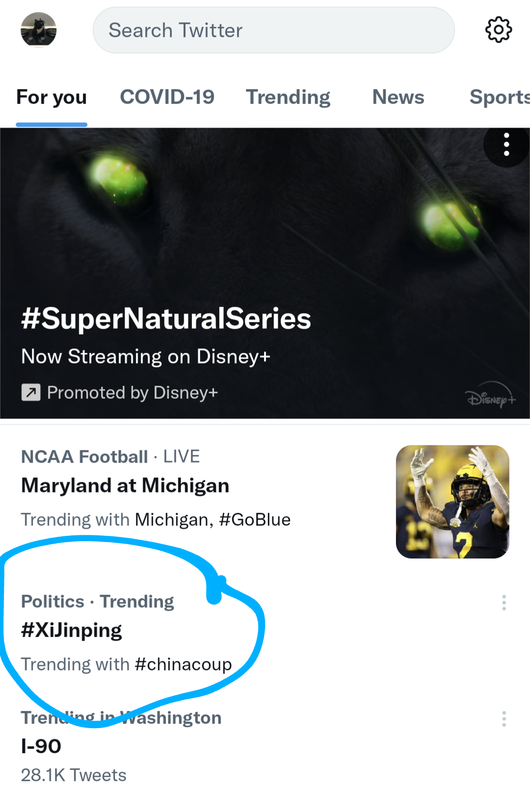Open the News tab

398,97
